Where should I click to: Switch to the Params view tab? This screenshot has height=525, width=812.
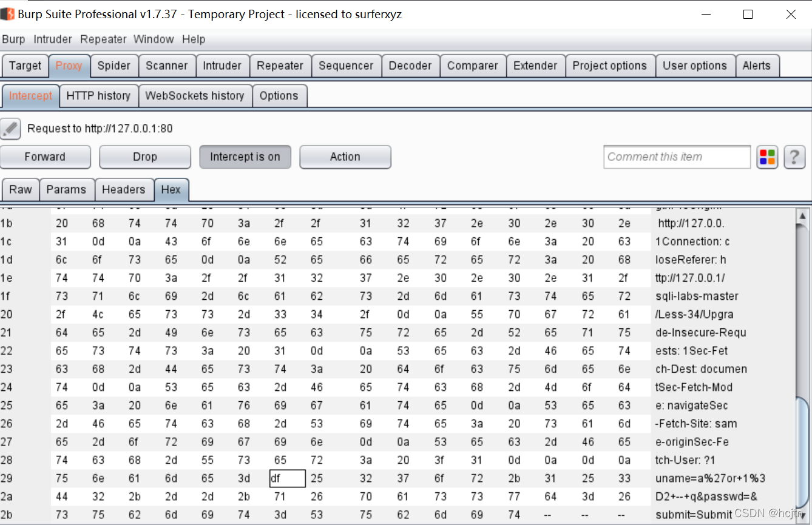tap(66, 189)
